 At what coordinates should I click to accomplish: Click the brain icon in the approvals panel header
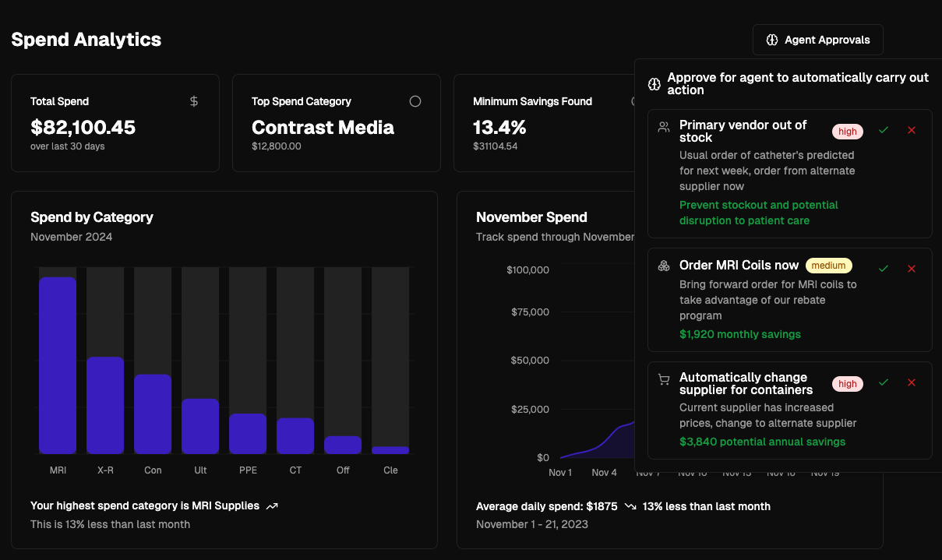tap(654, 83)
